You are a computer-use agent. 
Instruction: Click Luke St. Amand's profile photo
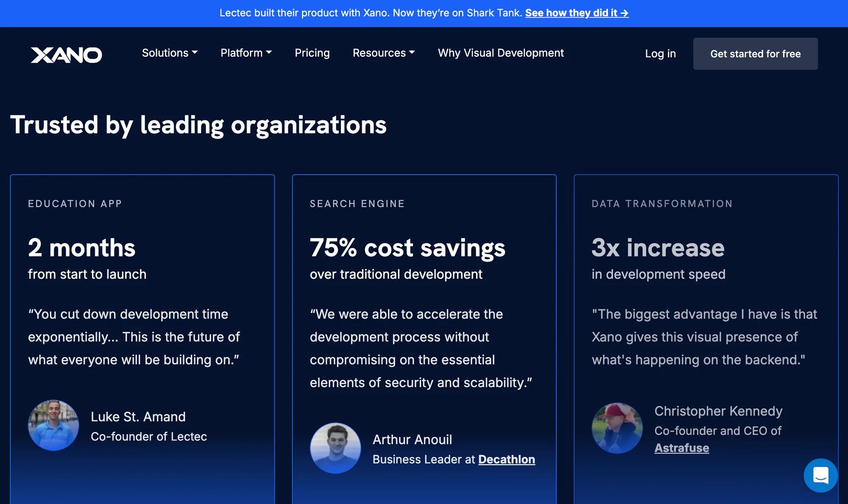coord(53,425)
